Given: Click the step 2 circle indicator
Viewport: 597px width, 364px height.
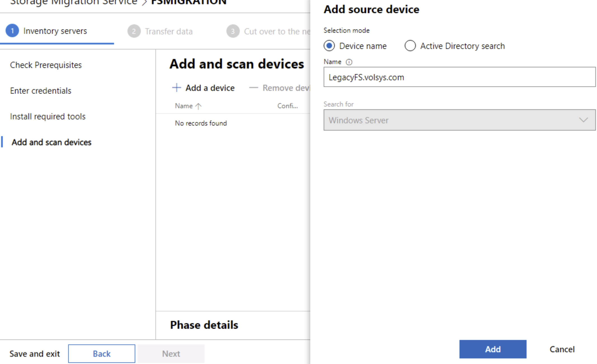Looking at the screenshot, I should pyautogui.click(x=134, y=31).
